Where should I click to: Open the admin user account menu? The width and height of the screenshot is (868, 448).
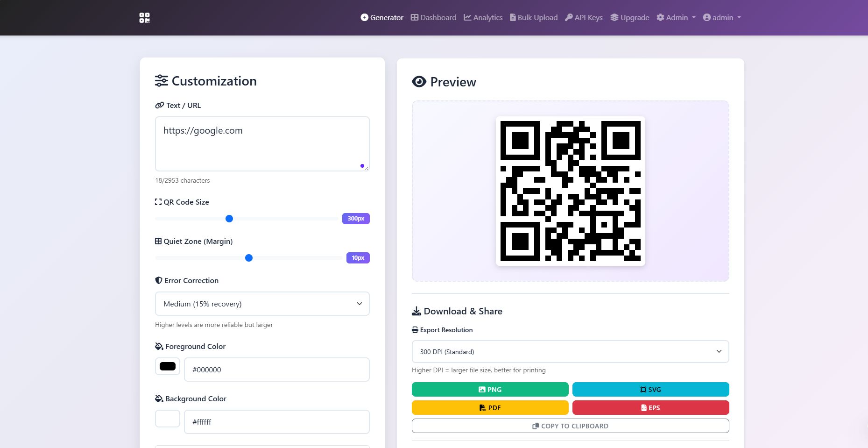point(722,17)
